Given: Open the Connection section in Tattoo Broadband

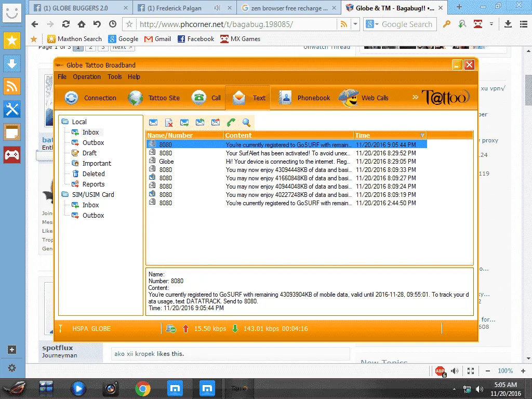Looking at the screenshot, I should (90, 98).
